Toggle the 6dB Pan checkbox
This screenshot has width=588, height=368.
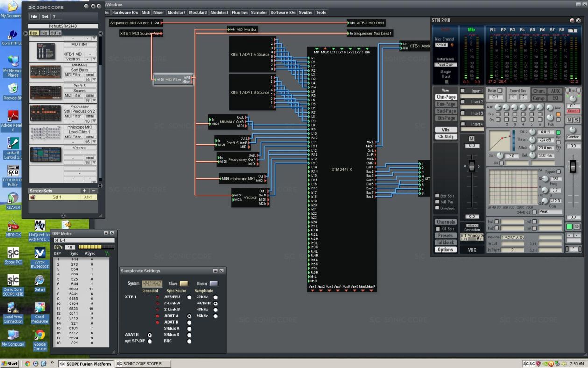click(437, 202)
